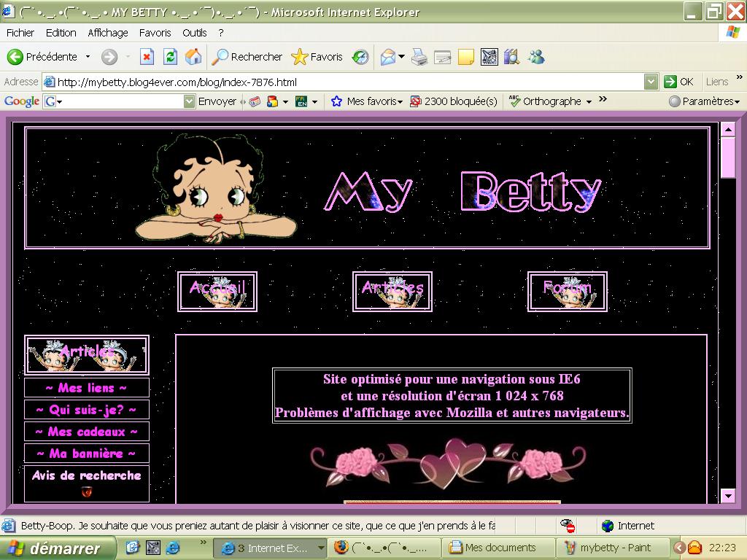The height and width of the screenshot is (560, 747).
Task: Switch to mybetty - Paint taskbar window
Action: tap(612, 548)
